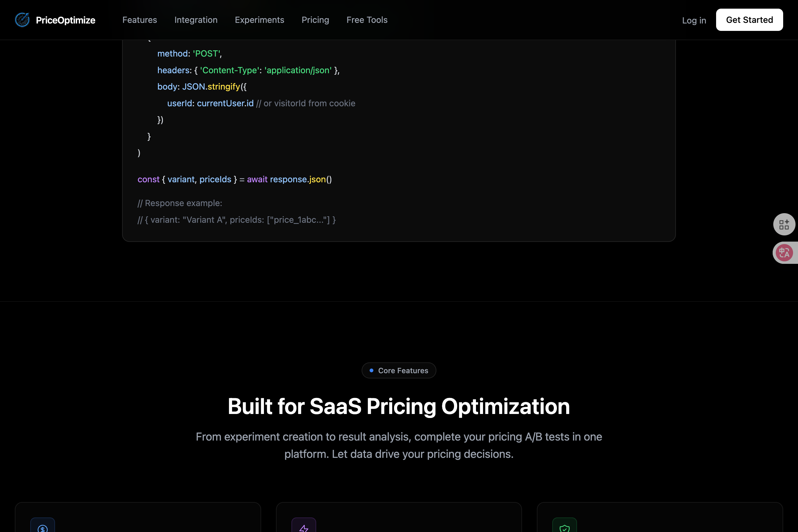The width and height of the screenshot is (798, 532).
Task: Click the "const { variant, priceIds }" code line
Action: (235, 179)
